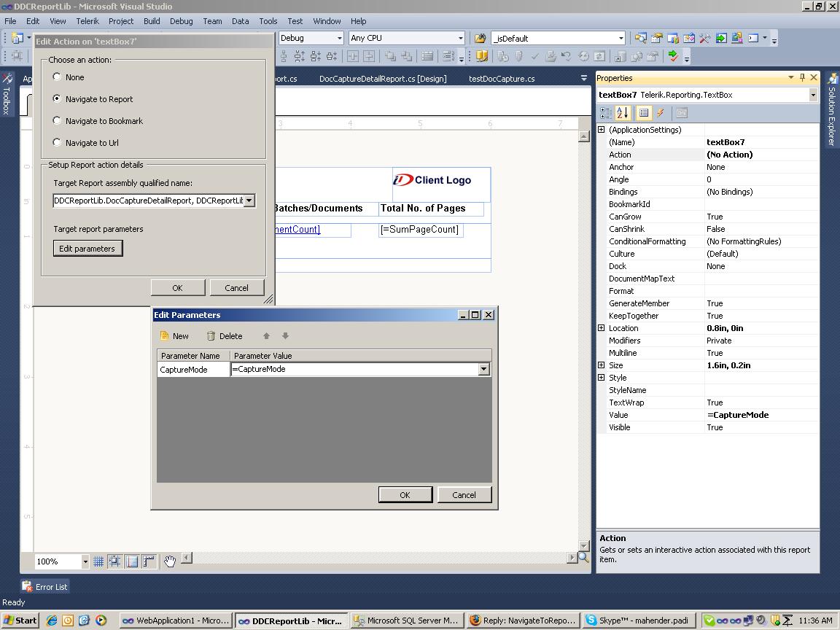Open the 100% zoom level dropdown
The width and height of the screenshot is (840, 630).
(x=85, y=561)
